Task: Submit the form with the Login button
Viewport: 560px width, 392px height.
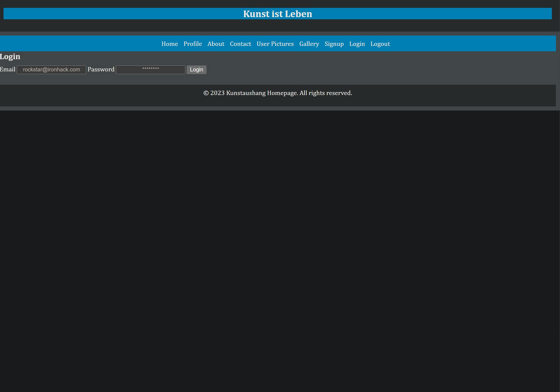Action: pos(196,70)
